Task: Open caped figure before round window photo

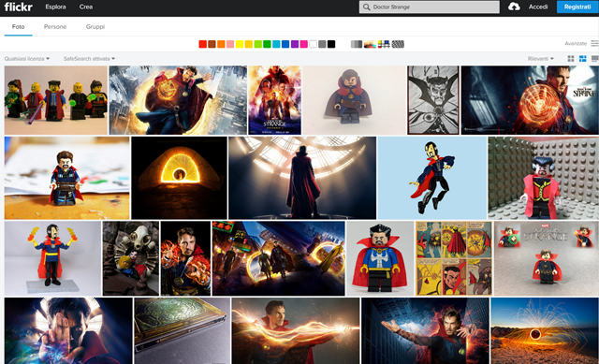Action: pyautogui.click(x=302, y=178)
